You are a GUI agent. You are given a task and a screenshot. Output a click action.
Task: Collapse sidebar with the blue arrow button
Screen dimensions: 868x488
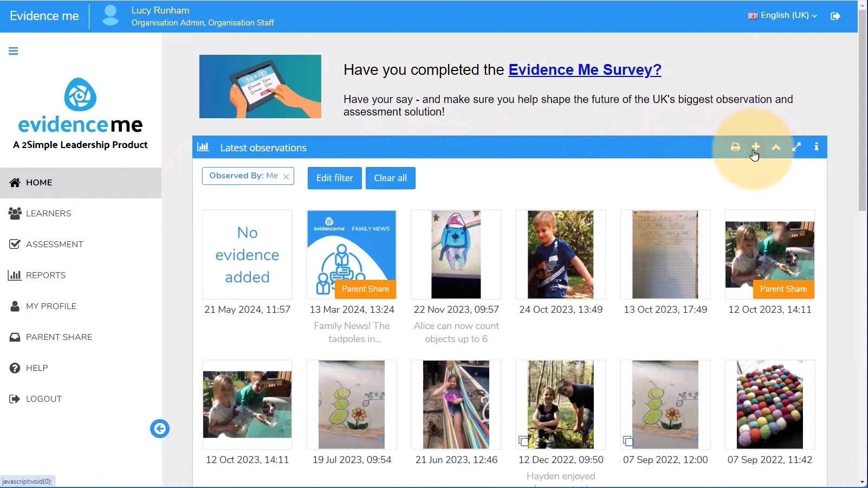pyautogui.click(x=160, y=429)
